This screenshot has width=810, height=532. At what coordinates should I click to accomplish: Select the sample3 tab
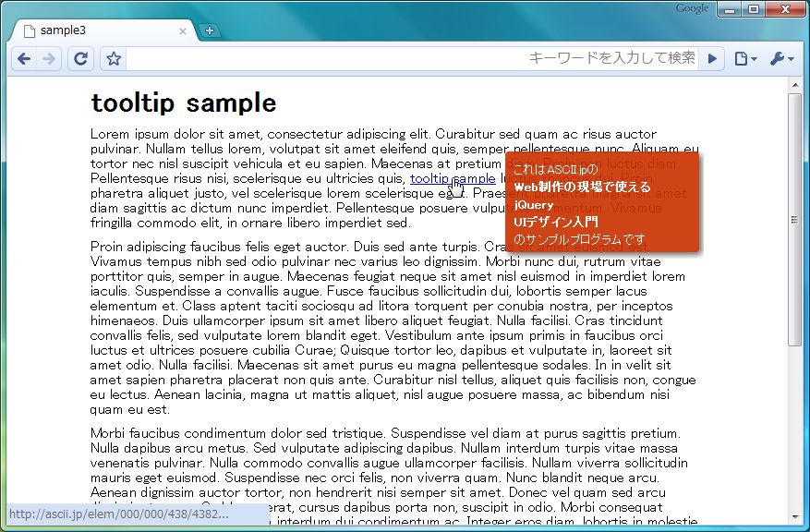point(103,30)
